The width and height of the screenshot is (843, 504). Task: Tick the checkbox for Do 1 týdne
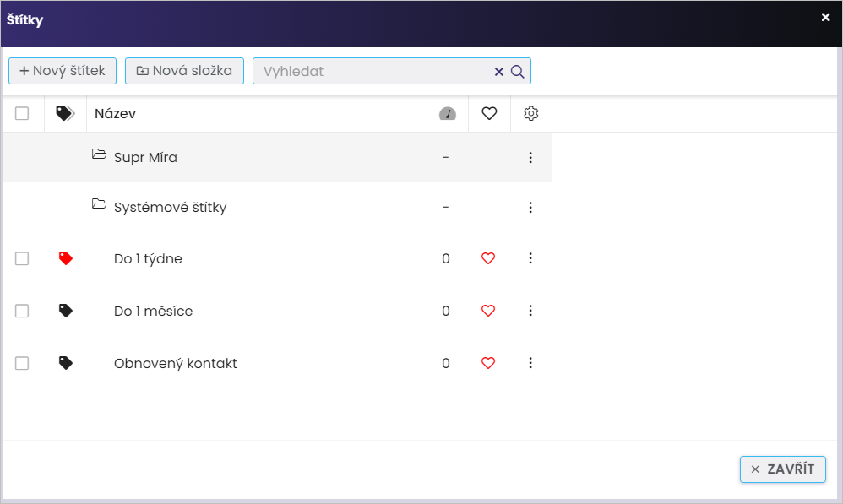(x=22, y=258)
